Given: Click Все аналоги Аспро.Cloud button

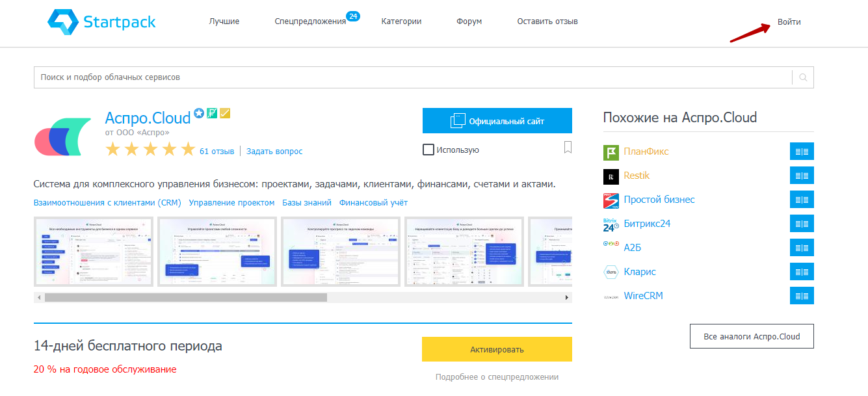Looking at the screenshot, I should pyautogui.click(x=751, y=337).
